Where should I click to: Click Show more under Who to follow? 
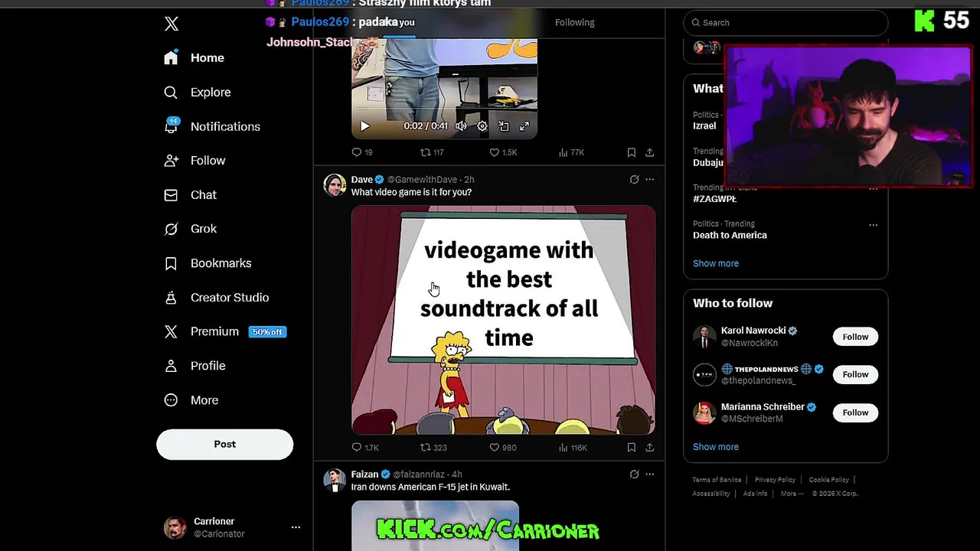pyautogui.click(x=716, y=447)
